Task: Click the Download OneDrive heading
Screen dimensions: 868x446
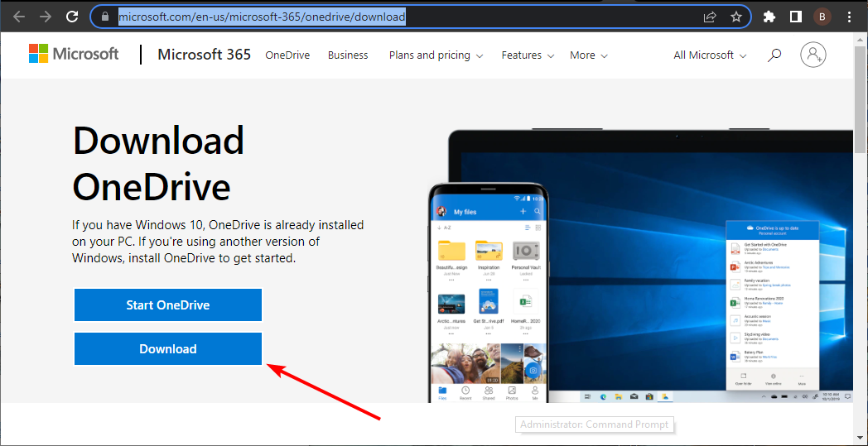Action: [158, 163]
